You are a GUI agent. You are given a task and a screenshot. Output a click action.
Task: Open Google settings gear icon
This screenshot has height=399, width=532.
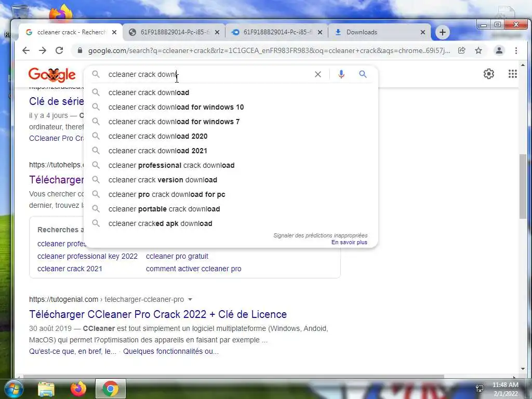coord(488,74)
